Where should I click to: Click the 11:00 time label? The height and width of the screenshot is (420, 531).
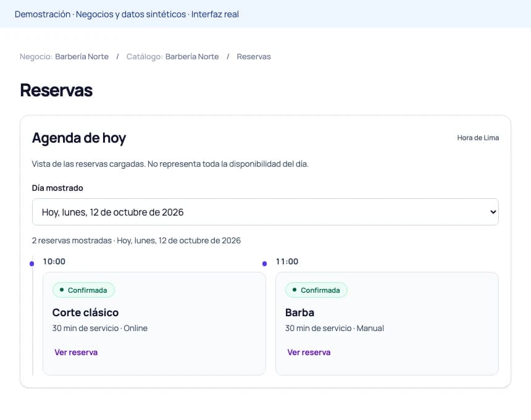pos(287,261)
